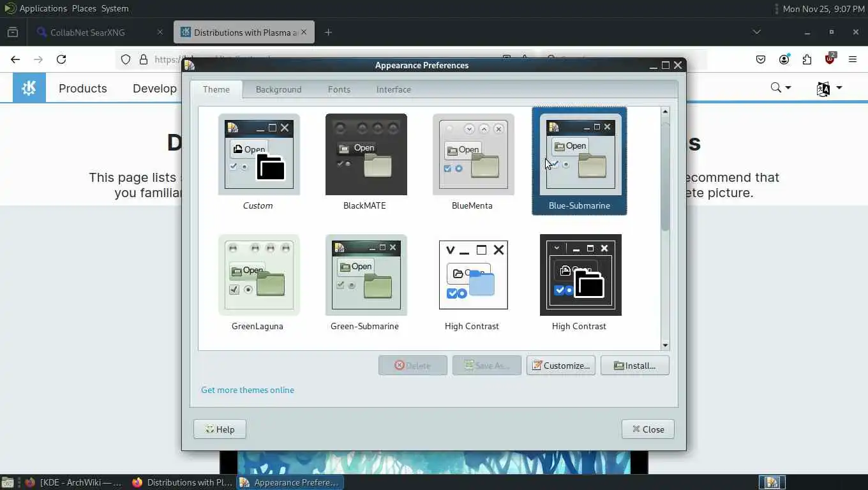This screenshot has width=868, height=490.
Task: Expand the KDE site search dropdown
Action: pos(781,88)
